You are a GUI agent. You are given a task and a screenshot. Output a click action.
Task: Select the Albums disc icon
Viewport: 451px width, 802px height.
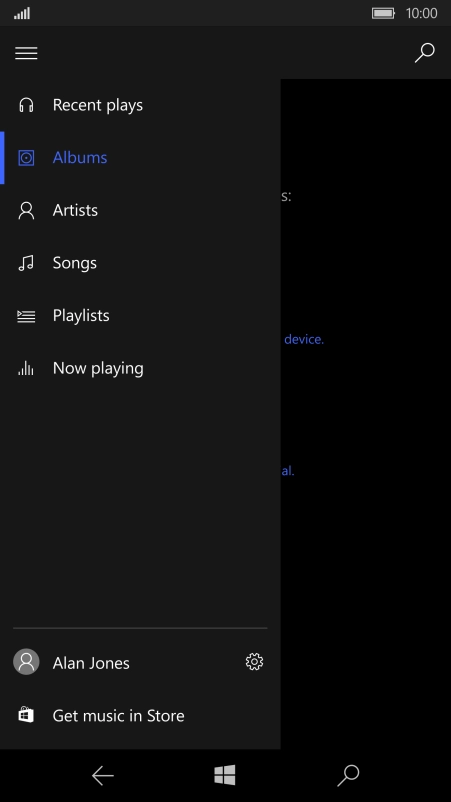[x=26, y=158]
